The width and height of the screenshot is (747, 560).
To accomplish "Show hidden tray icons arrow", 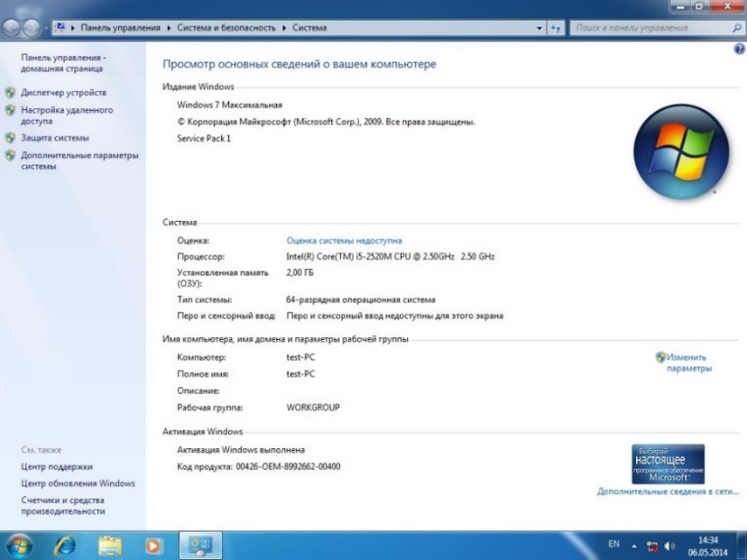I will point(634,546).
